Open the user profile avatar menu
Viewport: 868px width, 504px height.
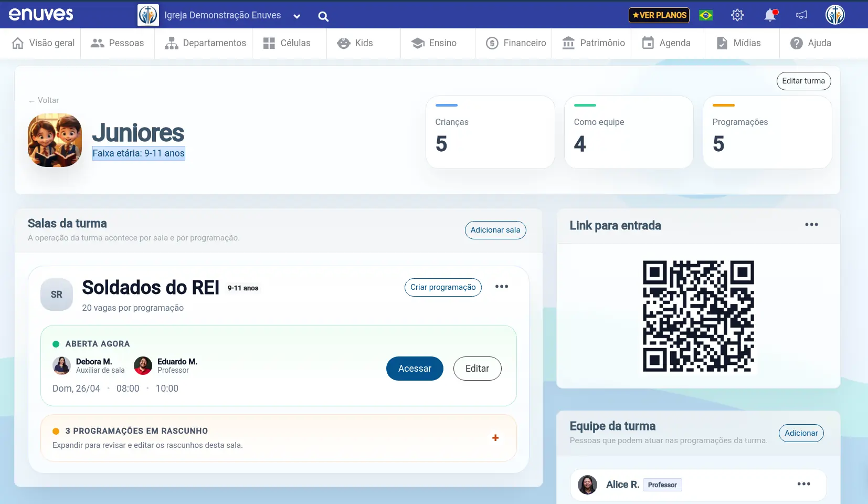[x=835, y=15]
